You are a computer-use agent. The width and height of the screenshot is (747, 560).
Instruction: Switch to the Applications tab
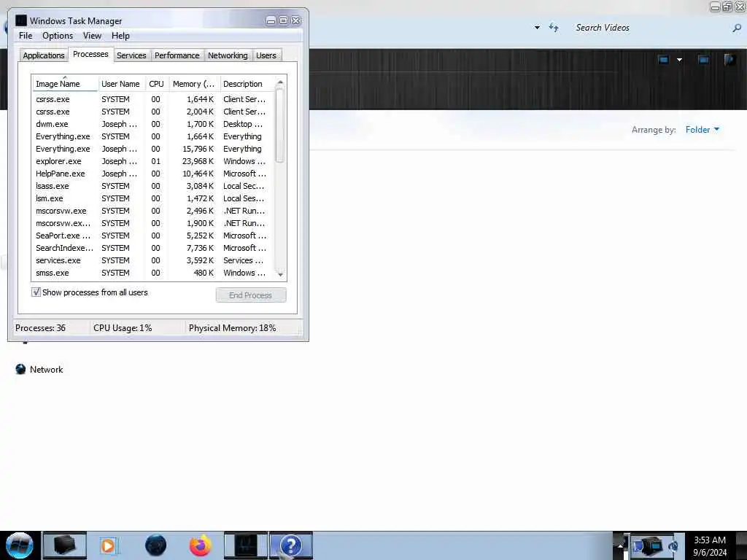point(43,55)
